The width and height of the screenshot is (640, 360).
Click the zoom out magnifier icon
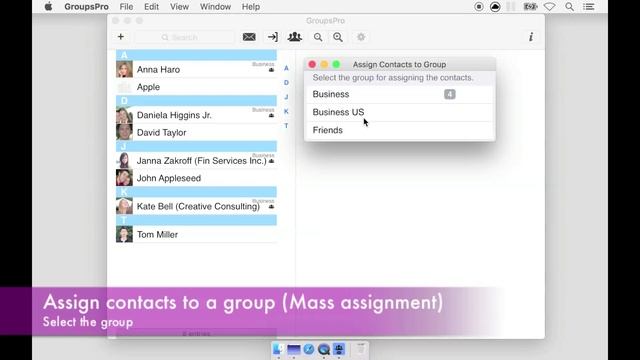click(x=318, y=37)
